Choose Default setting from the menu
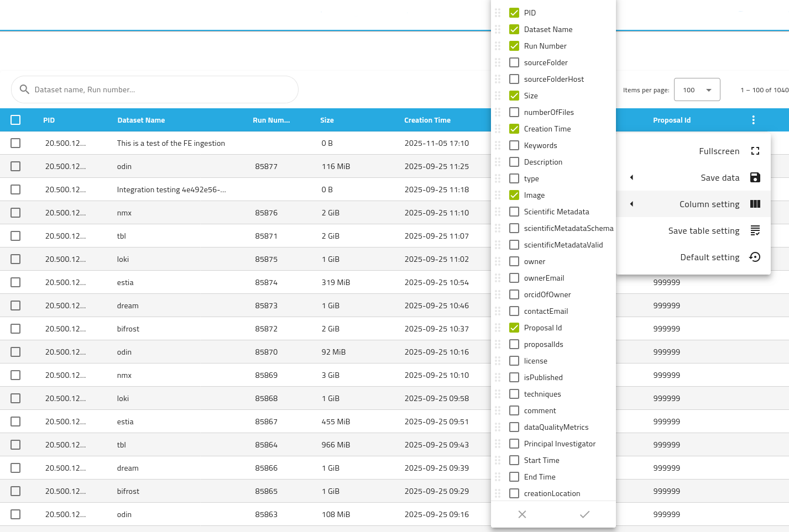The image size is (789, 532). pos(709,257)
